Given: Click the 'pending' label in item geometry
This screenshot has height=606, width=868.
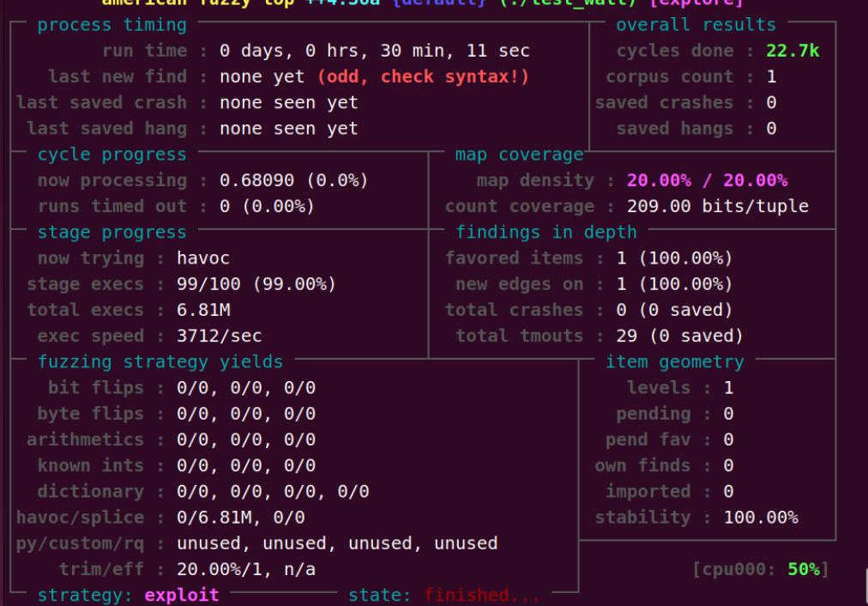Looking at the screenshot, I should point(654,414).
